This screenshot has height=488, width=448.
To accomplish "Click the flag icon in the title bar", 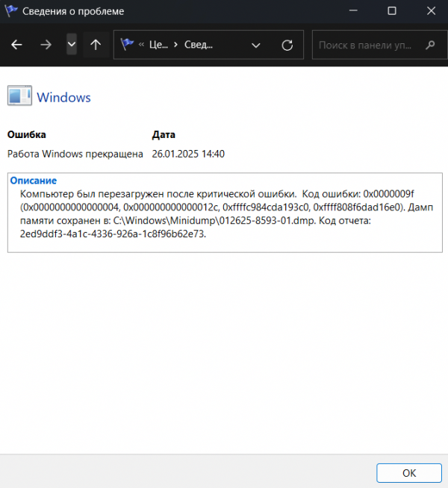I will [x=11, y=12].
